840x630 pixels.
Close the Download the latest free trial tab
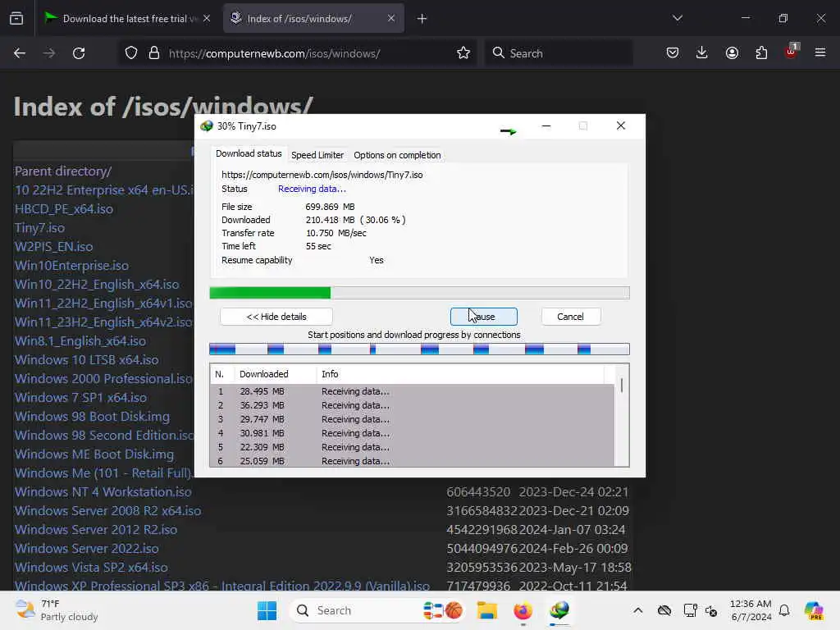pos(207,19)
